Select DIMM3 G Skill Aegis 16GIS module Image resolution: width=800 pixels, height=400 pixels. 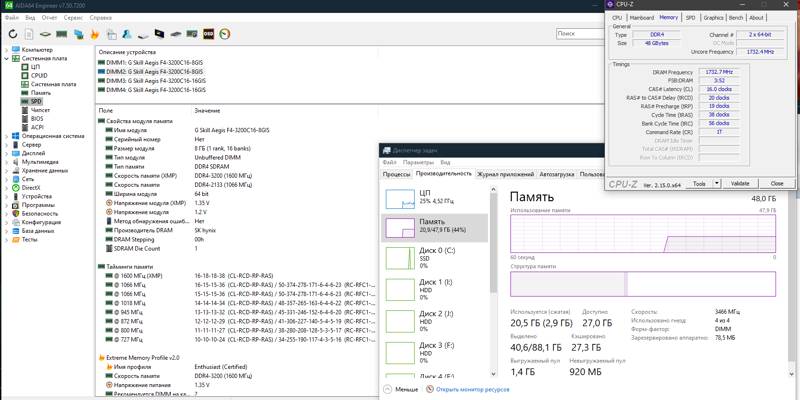152,81
